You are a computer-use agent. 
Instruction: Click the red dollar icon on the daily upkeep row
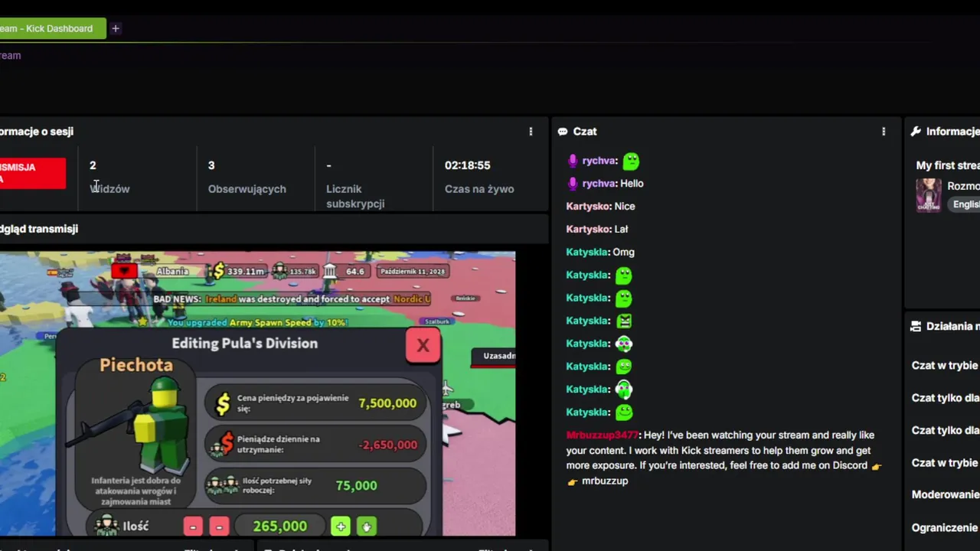tap(223, 444)
